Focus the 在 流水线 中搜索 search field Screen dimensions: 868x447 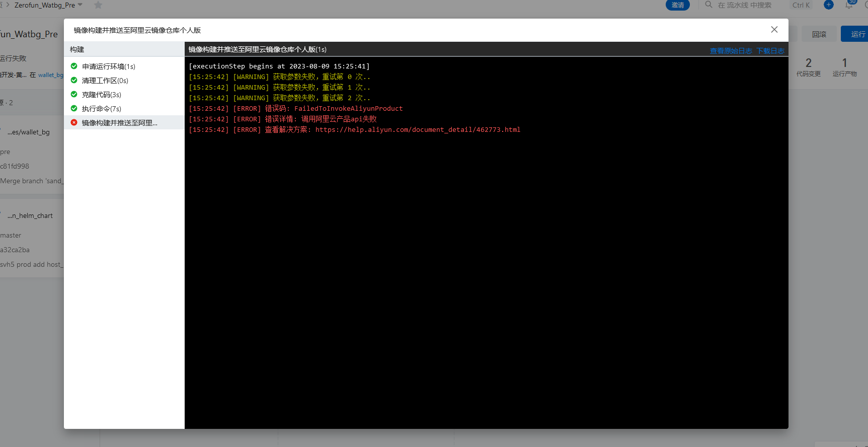(x=744, y=5)
